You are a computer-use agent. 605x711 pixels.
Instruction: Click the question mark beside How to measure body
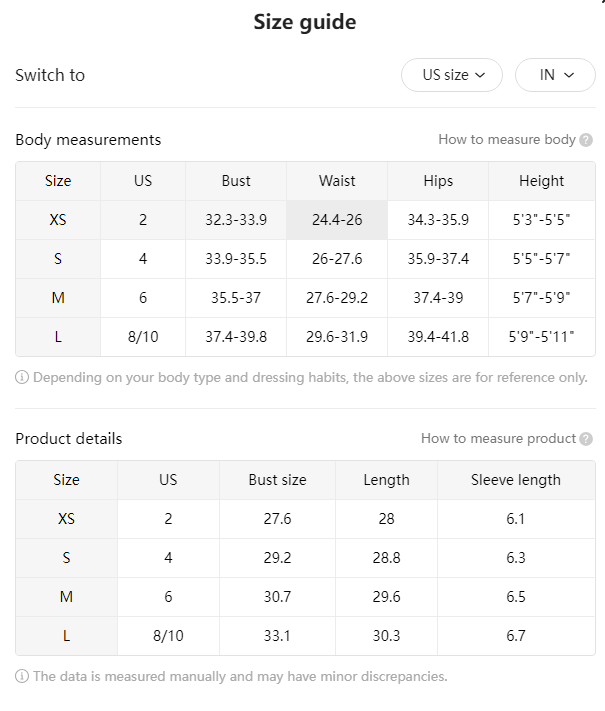click(x=586, y=140)
